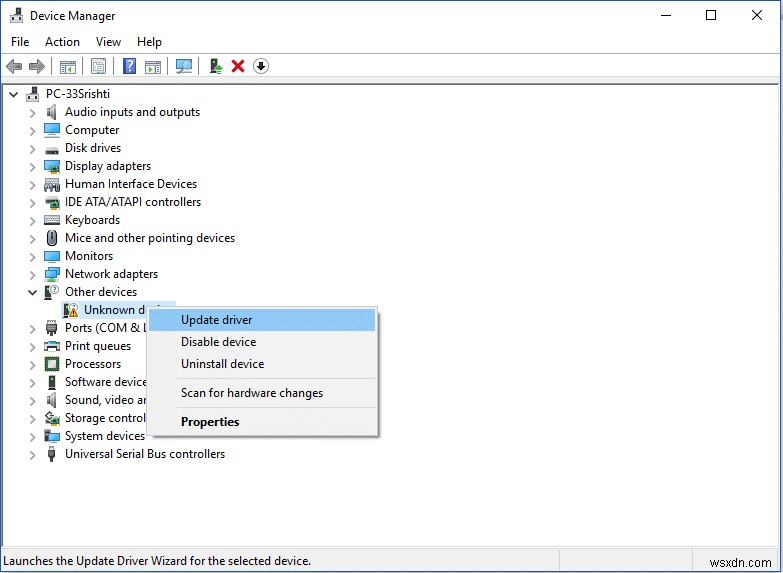Viewport: 783px width, 573px height.
Task: Click the Display adapters icon
Action: click(x=52, y=166)
